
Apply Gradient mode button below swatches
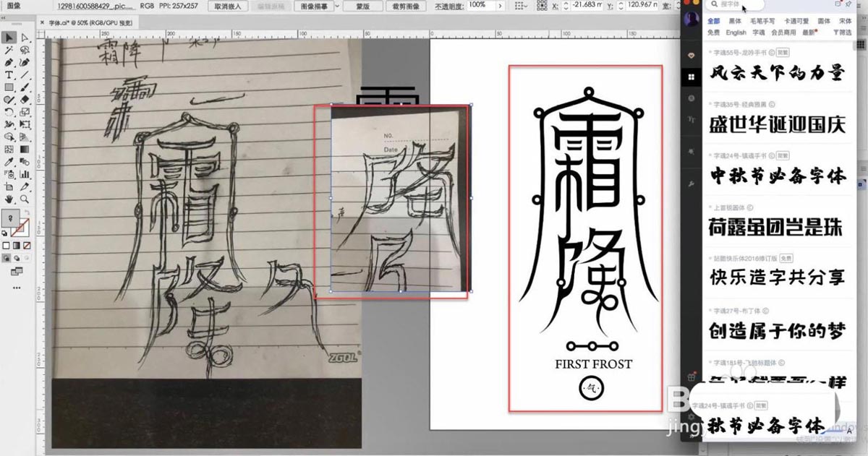pyautogui.click(x=16, y=245)
